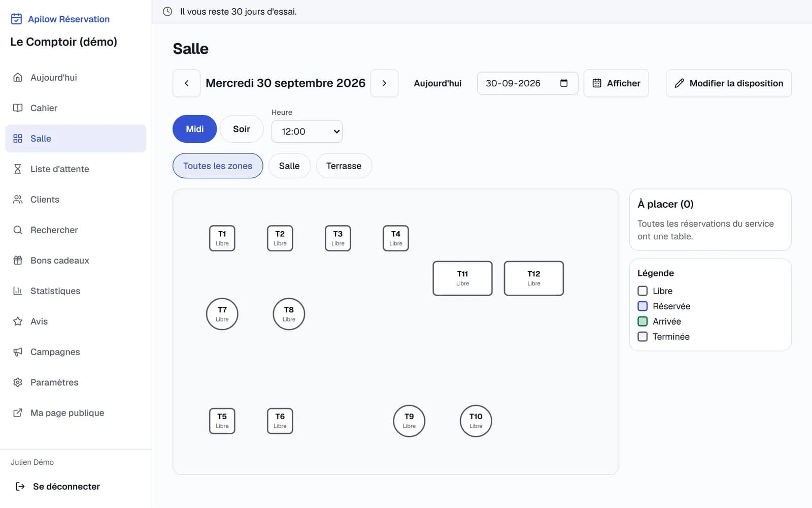Screen dimensions: 812x508
Task: Click the Afficher button
Action: tap(616, 83)
